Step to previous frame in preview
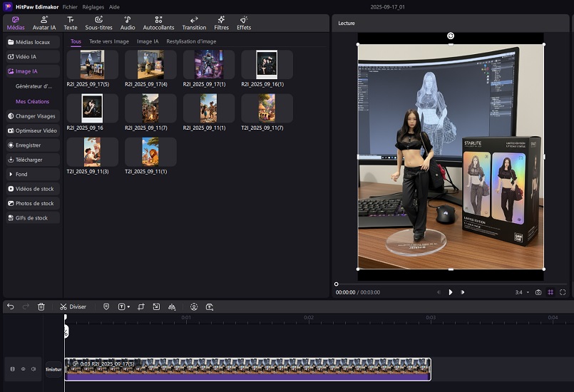574x392 pixels. pyautogui.click(x=439, y=292)
